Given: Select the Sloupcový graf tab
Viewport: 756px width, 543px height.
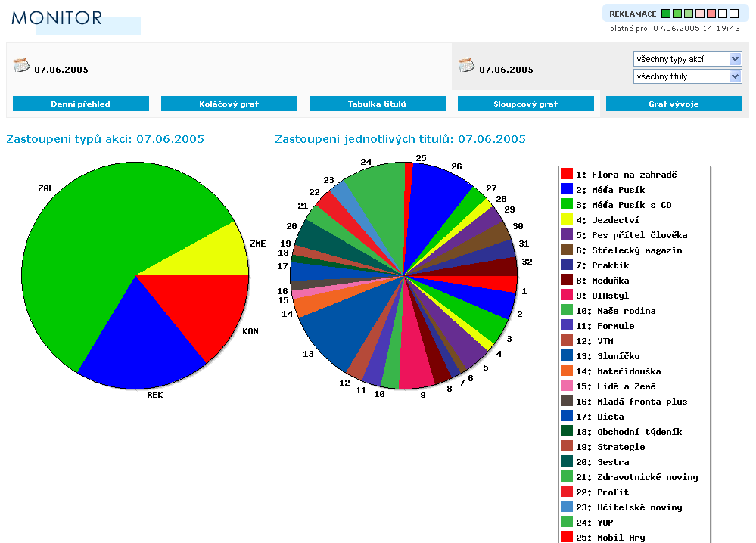Looking at the screenshot, I should point(526,104).
